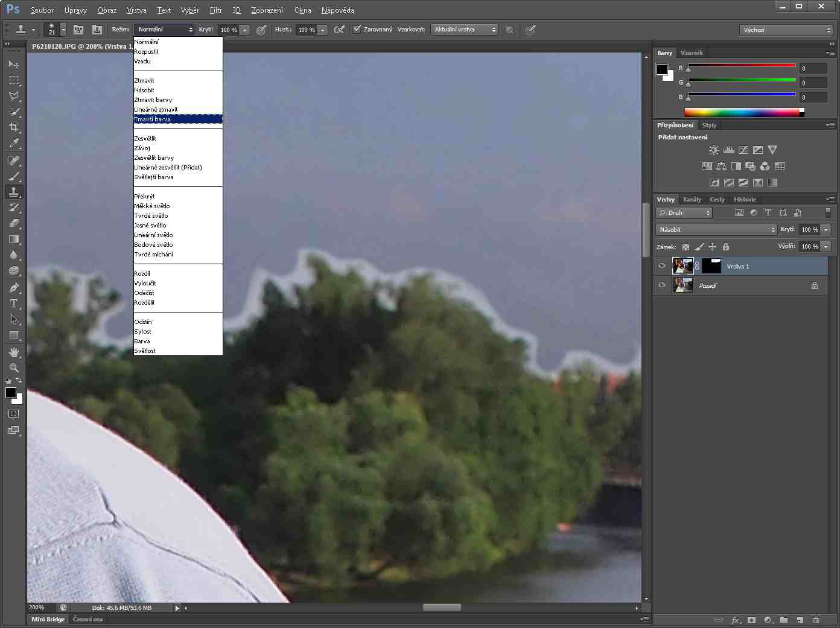
Task: Select the Eyedropper tool
Action: coord(13,144)
